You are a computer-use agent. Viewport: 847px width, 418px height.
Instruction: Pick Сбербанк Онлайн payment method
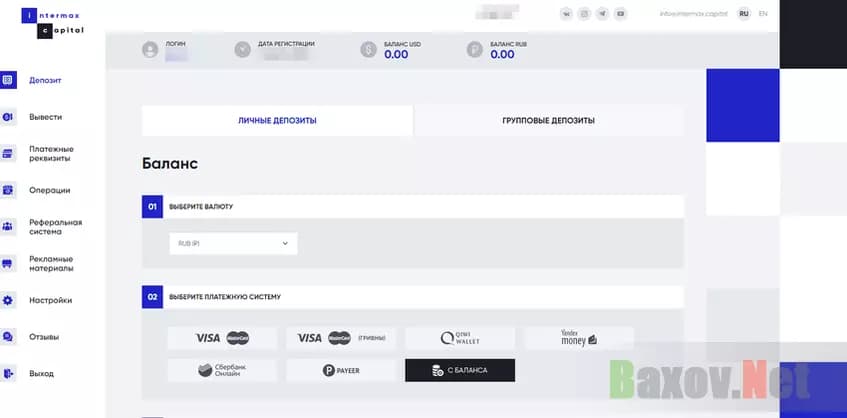[222, 371]
